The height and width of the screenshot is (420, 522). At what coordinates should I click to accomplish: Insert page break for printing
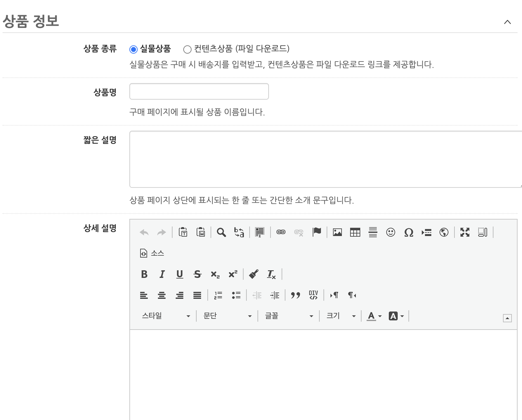(x=427, y=233)
